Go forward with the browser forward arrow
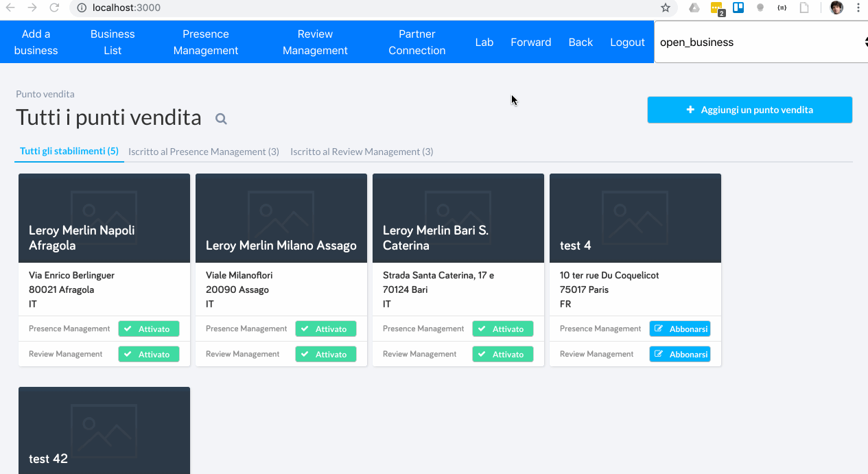 [x=32, y=8]
